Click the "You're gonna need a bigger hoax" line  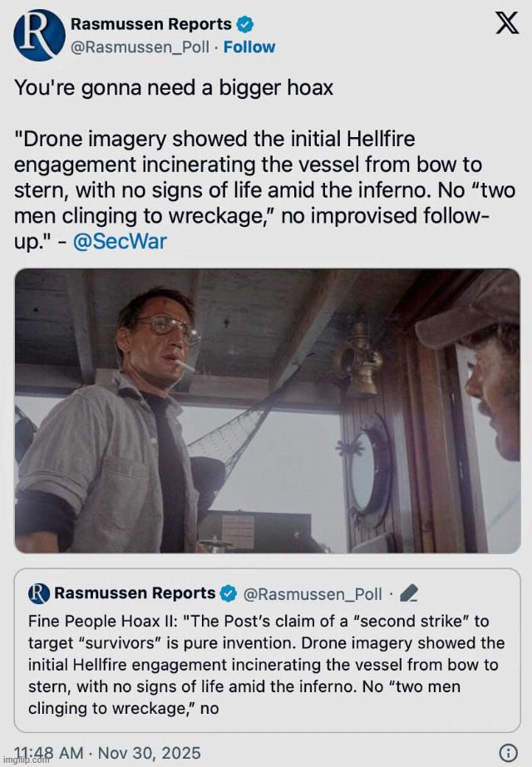174,87
